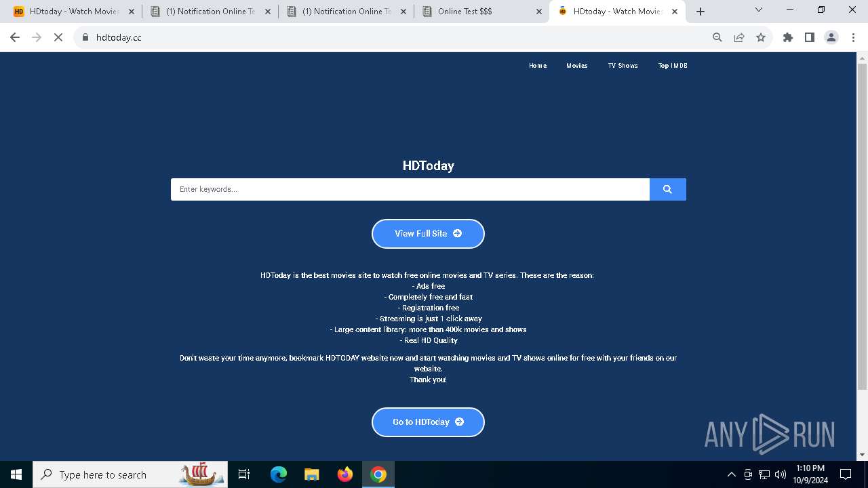Click the Chrome taskbar icon
868x488 pixels.
378,474
